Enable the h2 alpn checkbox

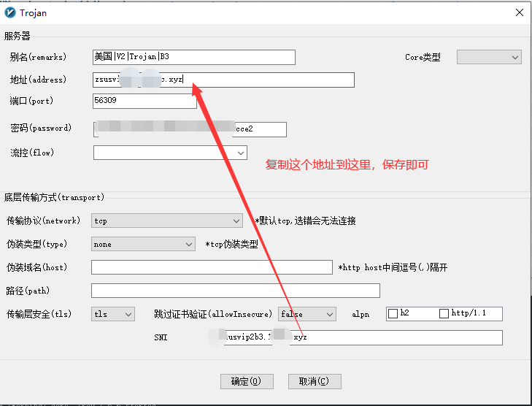(x=393, y=313)
